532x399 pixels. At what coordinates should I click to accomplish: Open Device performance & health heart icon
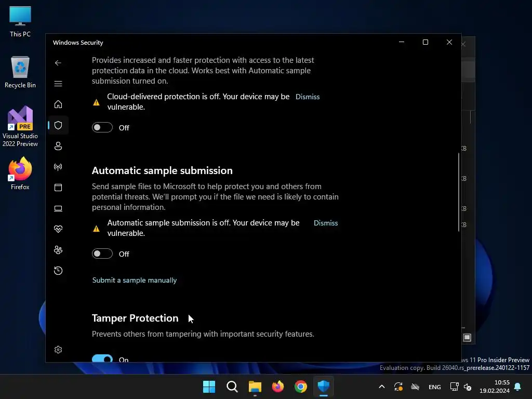click(x=58, y=229)
